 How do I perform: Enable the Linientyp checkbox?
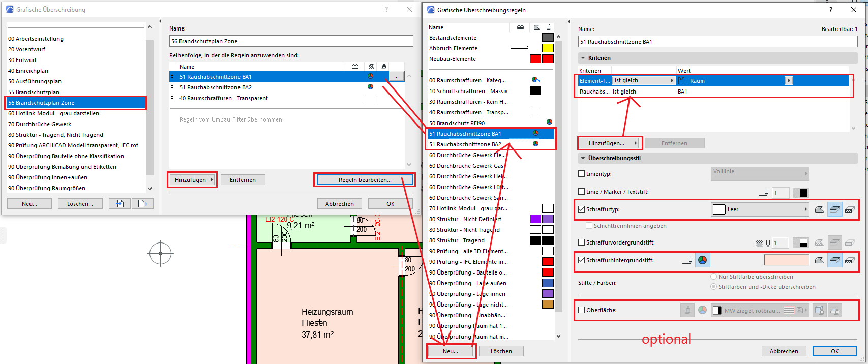pyautogui.click(x=582, y=174)
